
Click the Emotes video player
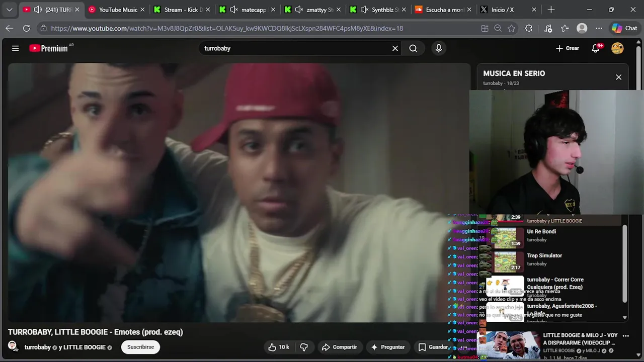click(239, 193)
